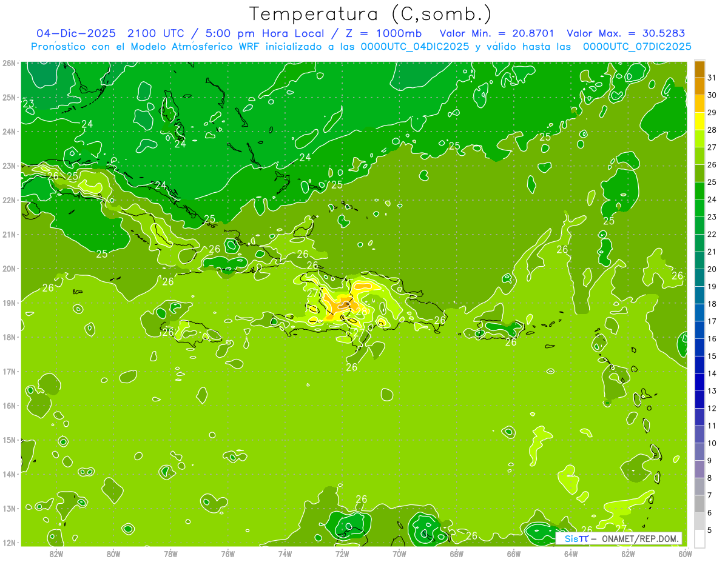728x562 pixels.
Task: Select the purple 9 degree legend swatch
Action: (699, 452)
